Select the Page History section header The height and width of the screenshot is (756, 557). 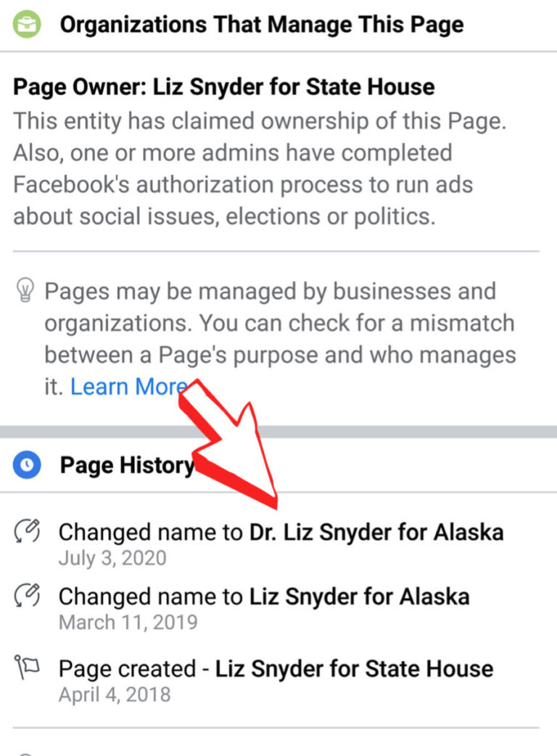125,464
